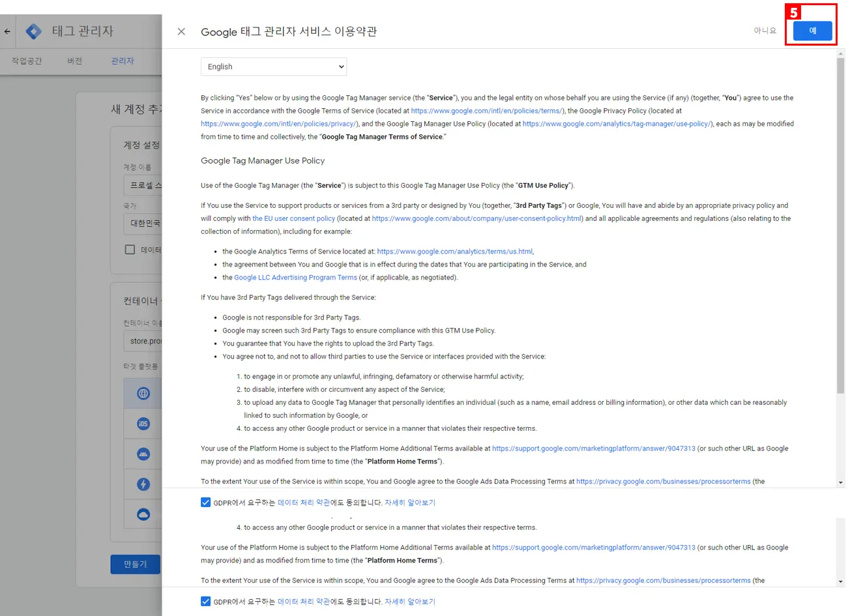Select the Web globe platform icon
Screen dimensions: 848x616
pyautogui.click(x=143, y=394)
